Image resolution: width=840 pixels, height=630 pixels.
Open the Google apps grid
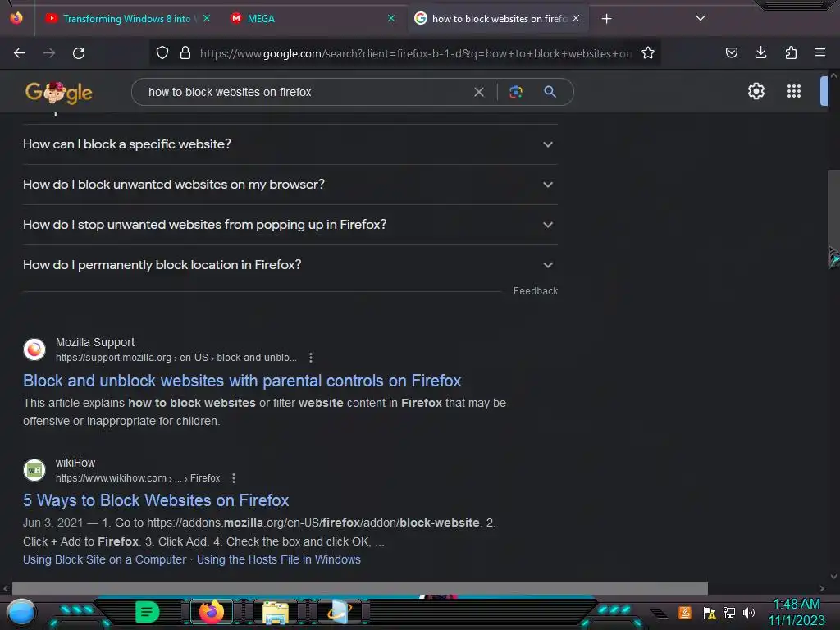794,91
